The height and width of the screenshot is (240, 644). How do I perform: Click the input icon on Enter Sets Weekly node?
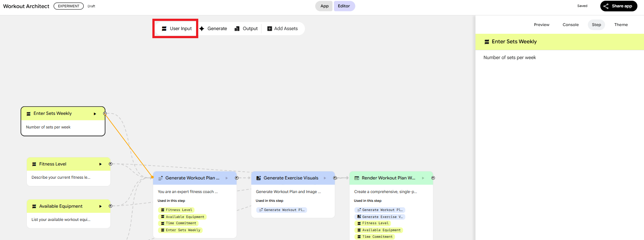tap(29, 114)
